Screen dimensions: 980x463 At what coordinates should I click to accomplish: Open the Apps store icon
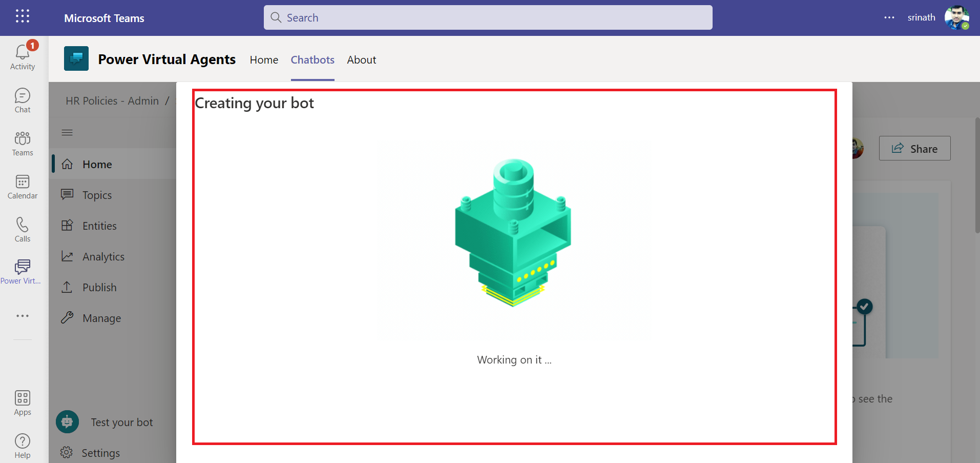[23, 402]
